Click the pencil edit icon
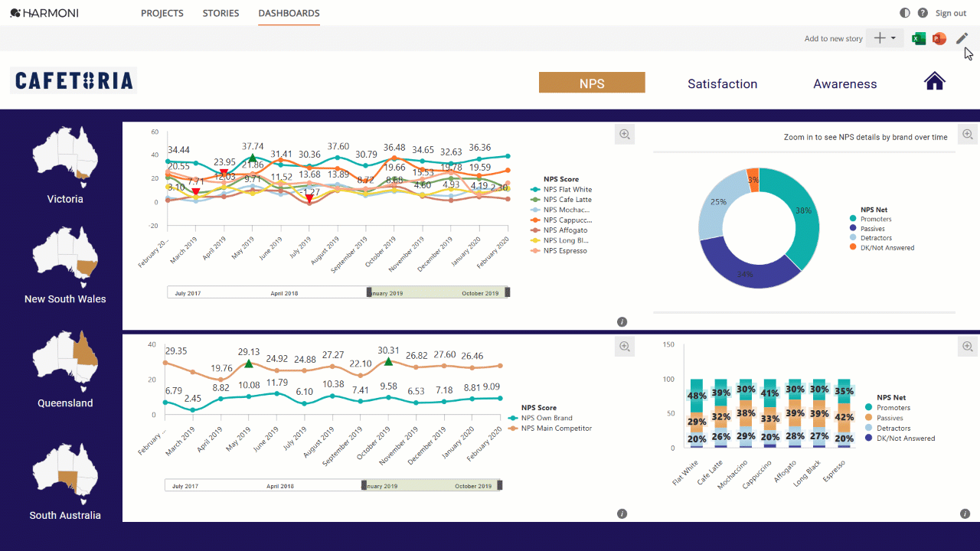The height and width of the screenshot is (551, 980). pos(962,38)
